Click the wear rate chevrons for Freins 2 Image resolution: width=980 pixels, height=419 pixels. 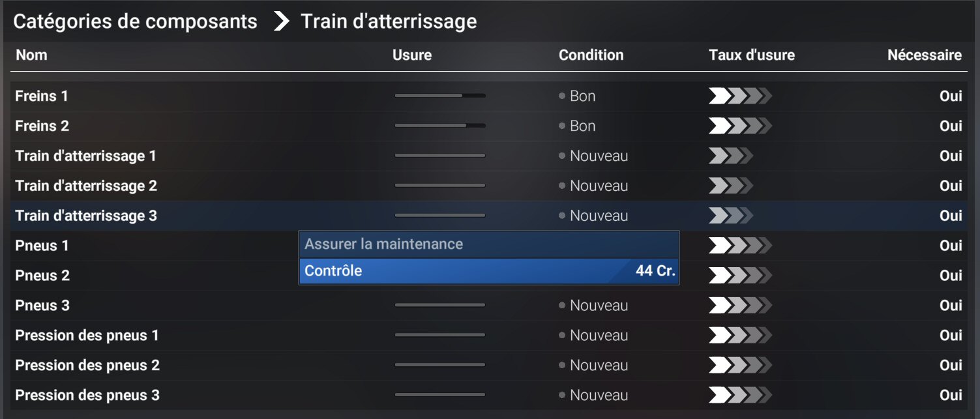pos(739,126)
